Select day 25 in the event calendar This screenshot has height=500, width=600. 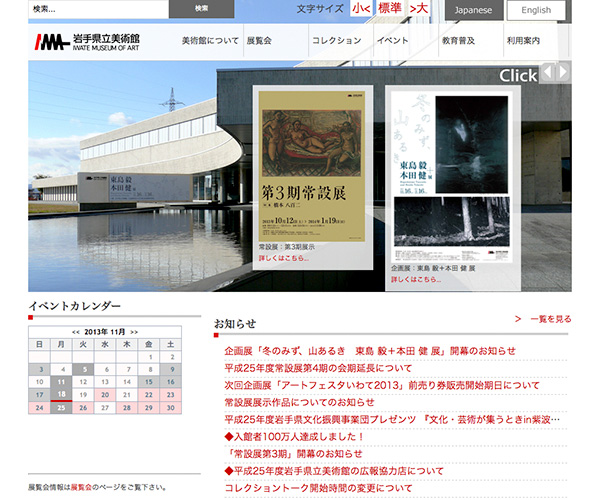click(61, 407)
